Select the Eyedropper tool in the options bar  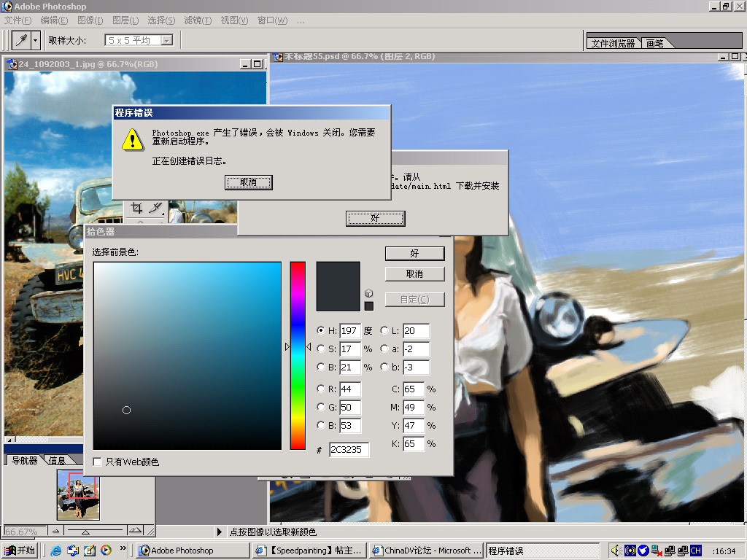(x=21, y=41)
